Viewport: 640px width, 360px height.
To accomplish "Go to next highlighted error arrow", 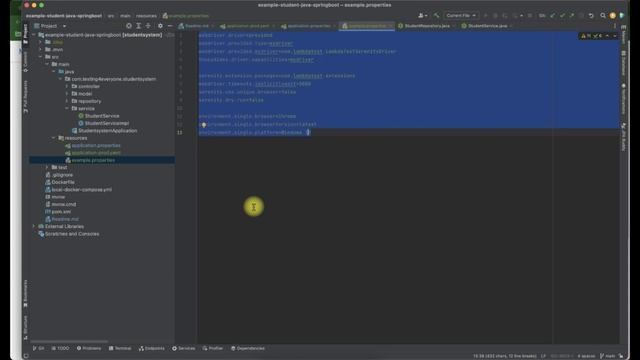I will [x=615, y=36].
